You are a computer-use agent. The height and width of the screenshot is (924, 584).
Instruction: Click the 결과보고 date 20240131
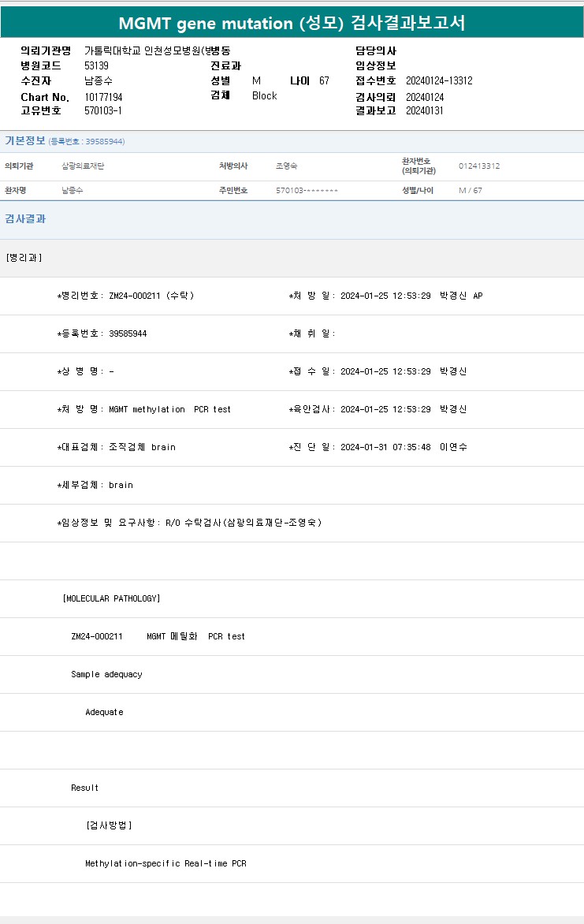tap(425, 110)
